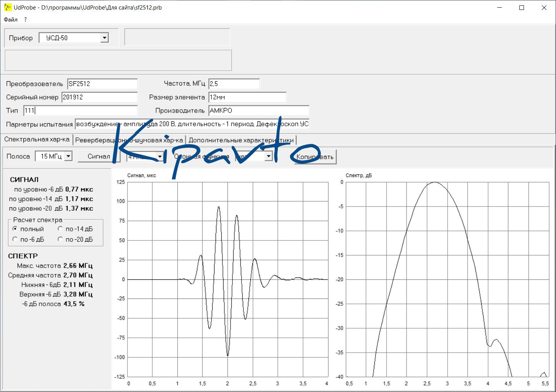Close the UdProbe window
The image size is (556, 392).
[x=544, y=8]
